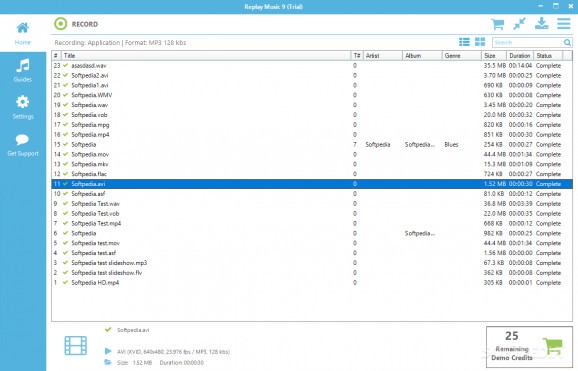The height and width of the screenshot is (371, 578).
Task: Click the 25 Remaining Demo Credits text
Action: pos(512,346)
